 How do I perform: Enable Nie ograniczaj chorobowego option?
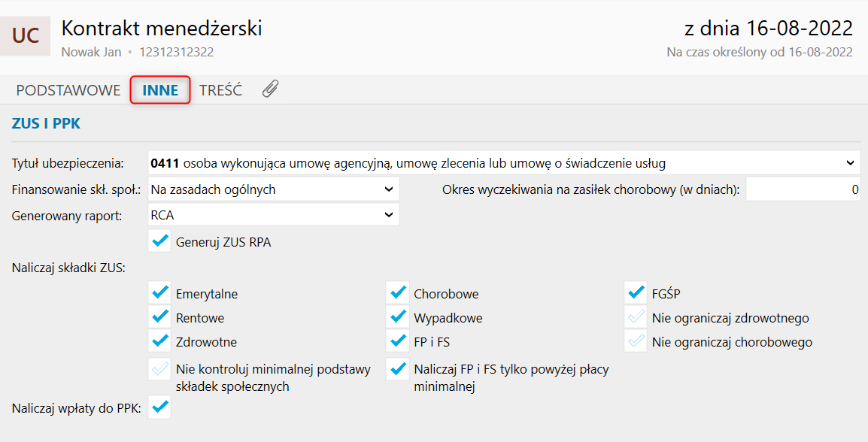coord(636,341)
